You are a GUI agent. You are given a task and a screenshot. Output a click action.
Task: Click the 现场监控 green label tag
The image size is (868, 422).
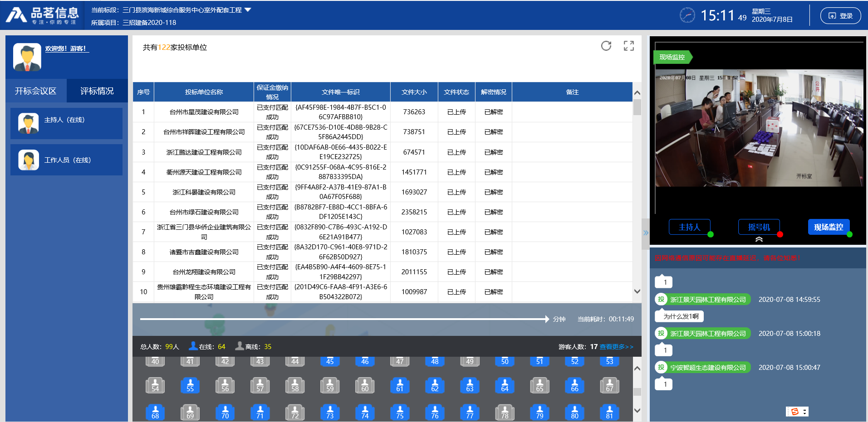(x=672, y=57)
